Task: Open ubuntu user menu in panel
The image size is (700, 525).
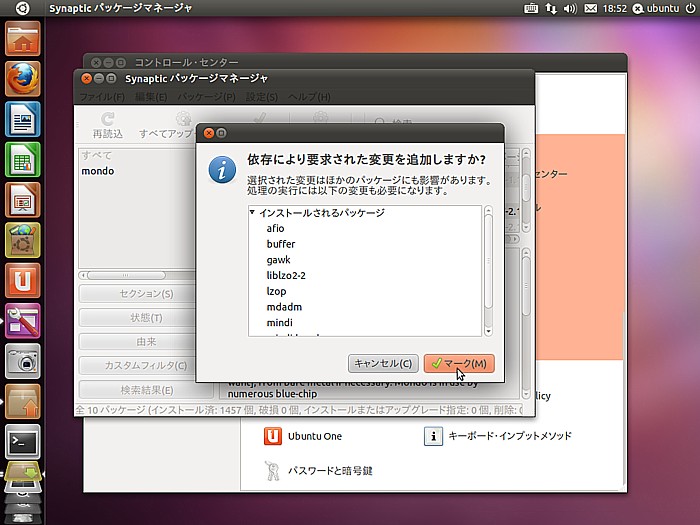Action: 656,8
